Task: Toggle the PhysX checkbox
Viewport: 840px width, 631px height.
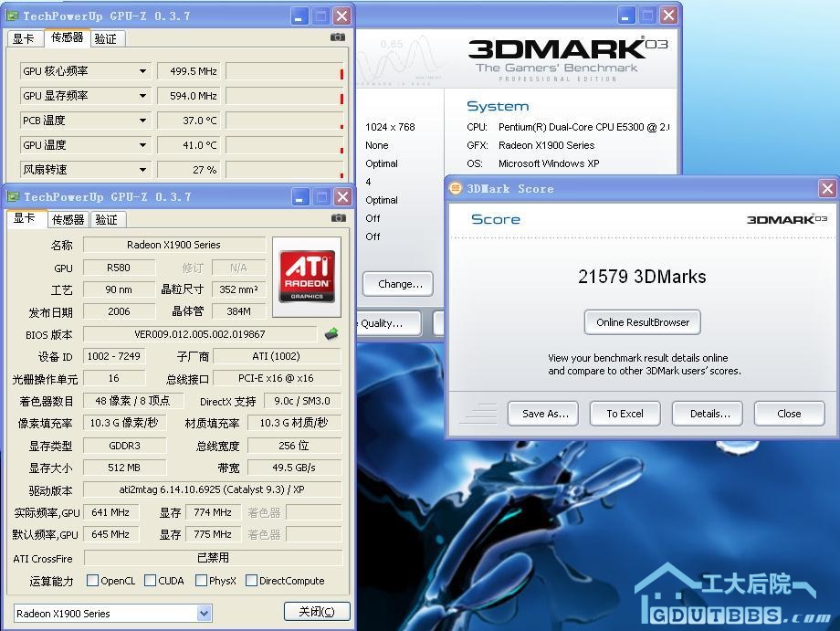Action: click(x=202, y=580)
